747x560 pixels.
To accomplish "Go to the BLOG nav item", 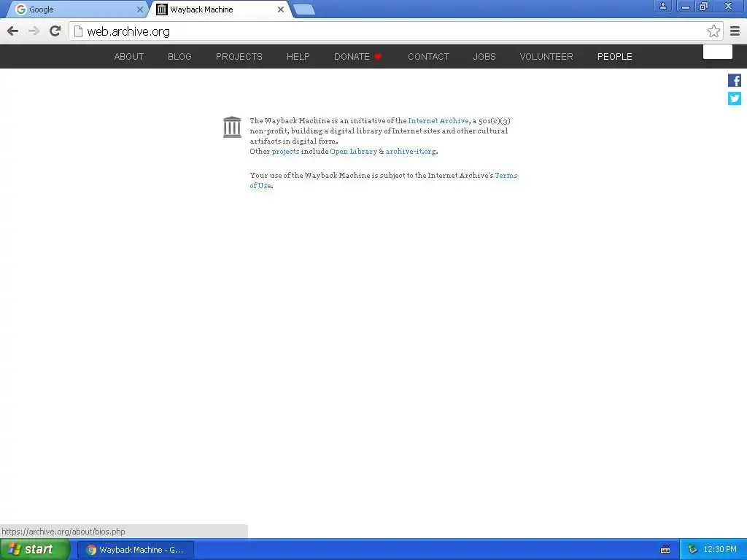I will coord(179,57).
